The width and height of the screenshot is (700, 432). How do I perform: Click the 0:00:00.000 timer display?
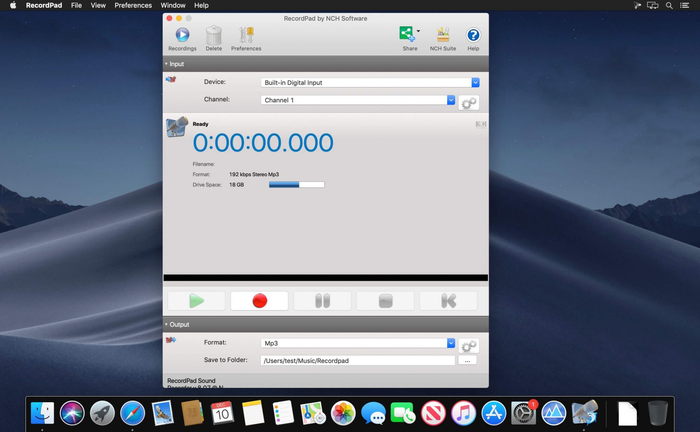pyautogui.click(x=263, y=143)
